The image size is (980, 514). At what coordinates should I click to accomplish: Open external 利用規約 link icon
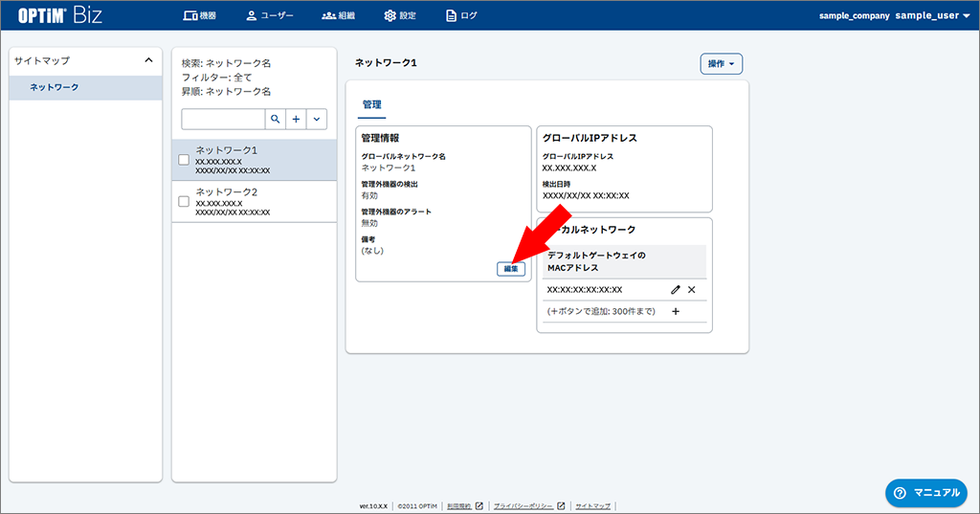pos(479,506)
